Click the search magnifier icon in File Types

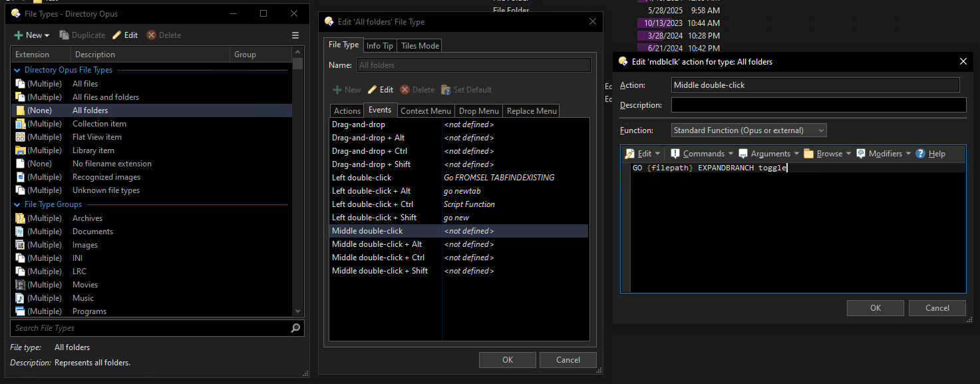coord(296,328)
